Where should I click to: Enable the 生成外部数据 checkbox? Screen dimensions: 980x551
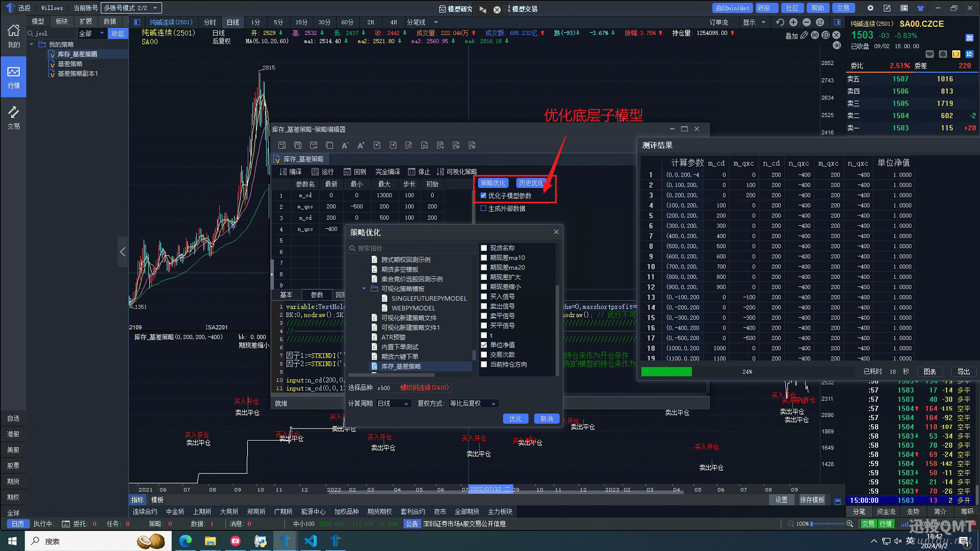[x=483, y=208]
